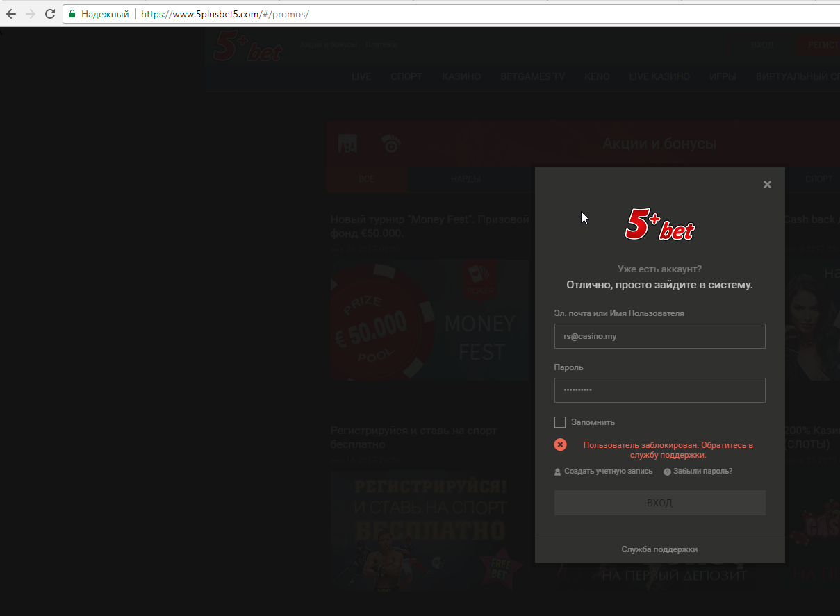Open the "Платежи" header link
The height and width of the screenshot is (616, 840).
(x=381, y=45)
